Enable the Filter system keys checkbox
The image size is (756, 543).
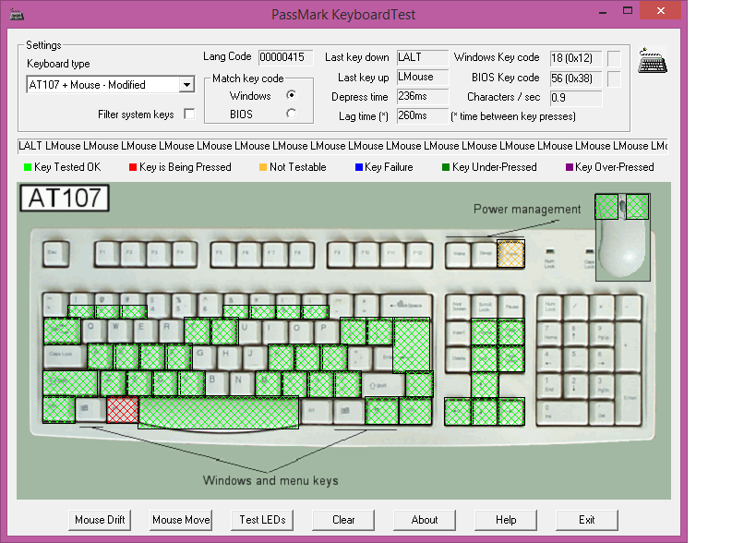(x=189, y=115)
